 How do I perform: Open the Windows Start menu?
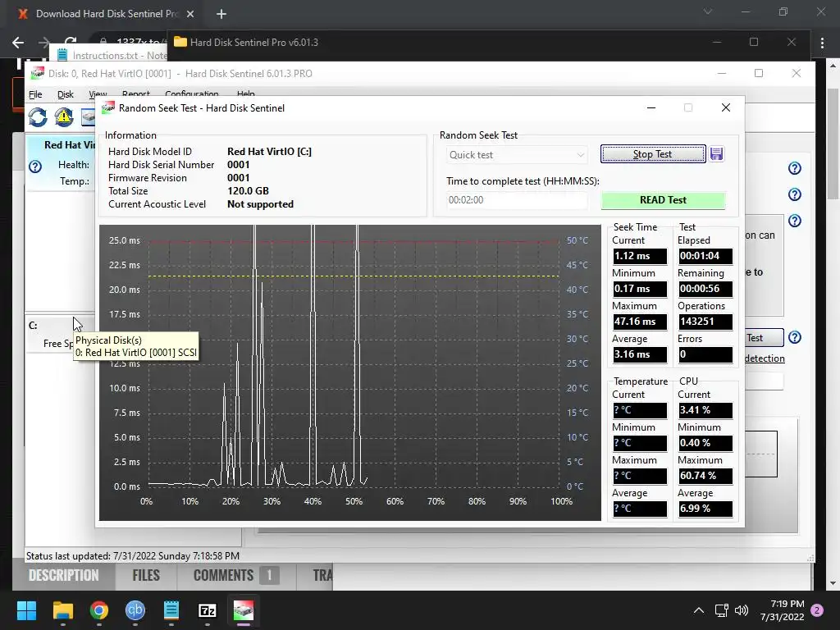[x=26, y=610]
